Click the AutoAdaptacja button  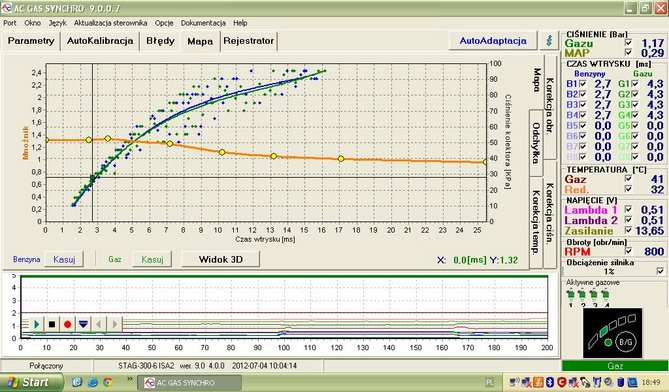pyautogui.click(x=493, y=41)
